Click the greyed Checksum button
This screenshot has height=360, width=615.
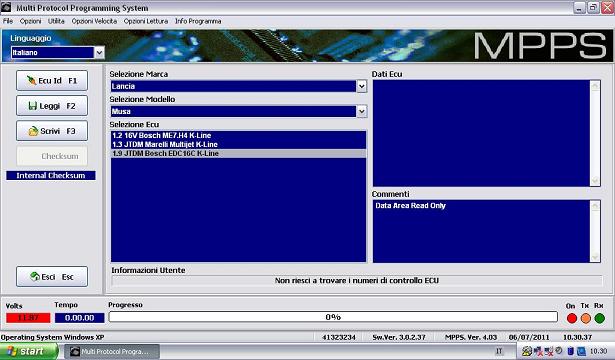tap(52, 156)
